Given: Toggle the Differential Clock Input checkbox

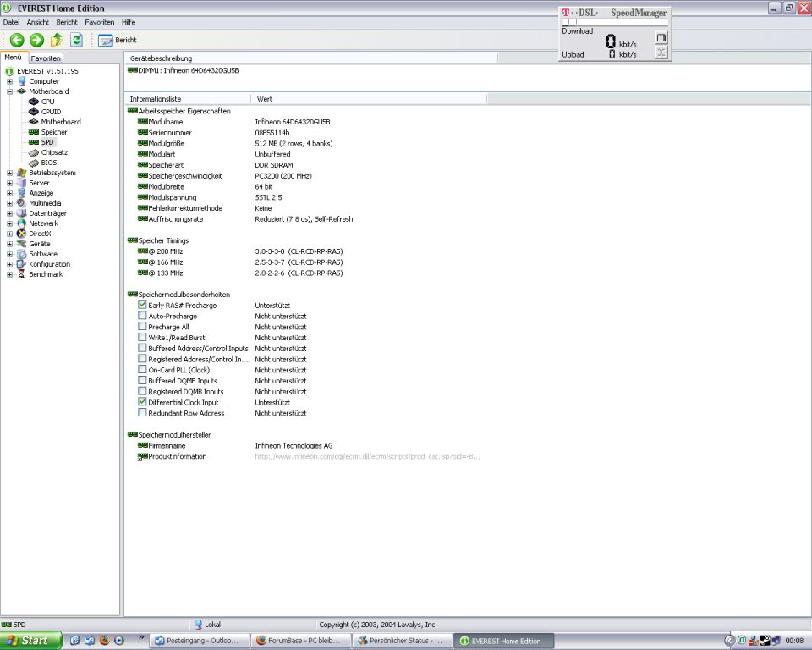Looking at the screenshot, I should (142, 402).
